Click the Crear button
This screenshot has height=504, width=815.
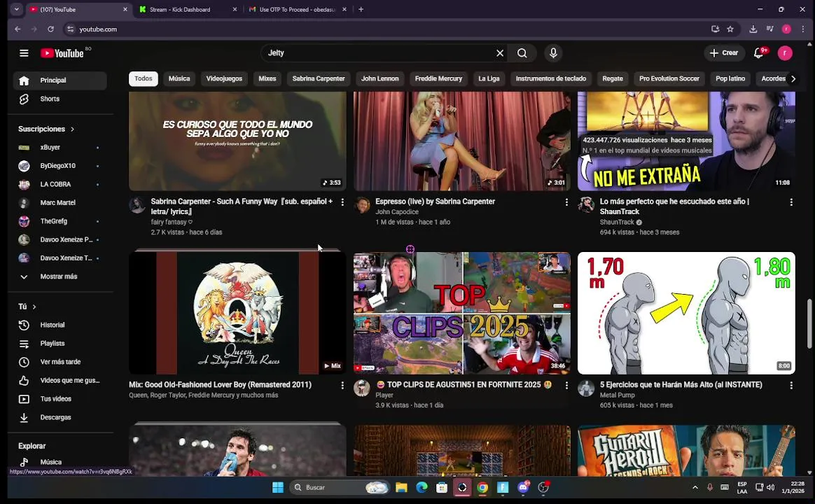pyautogui.click(x=724, y=53)
